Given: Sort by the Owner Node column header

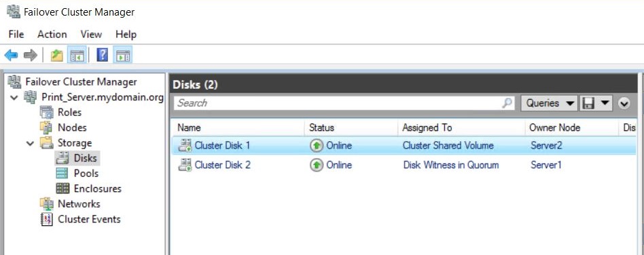Looking at the screenshot, I should pos(571,127).
